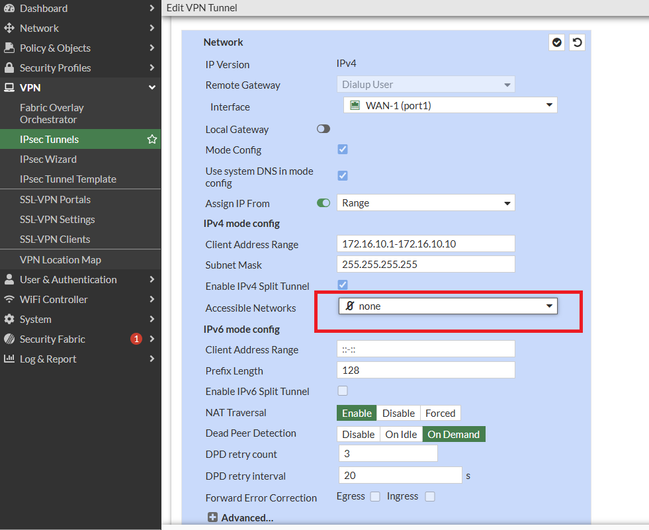Select IPsec Tunnels menu item
Viewport: 649px width, 530px height.
click(x=80, y=139)
